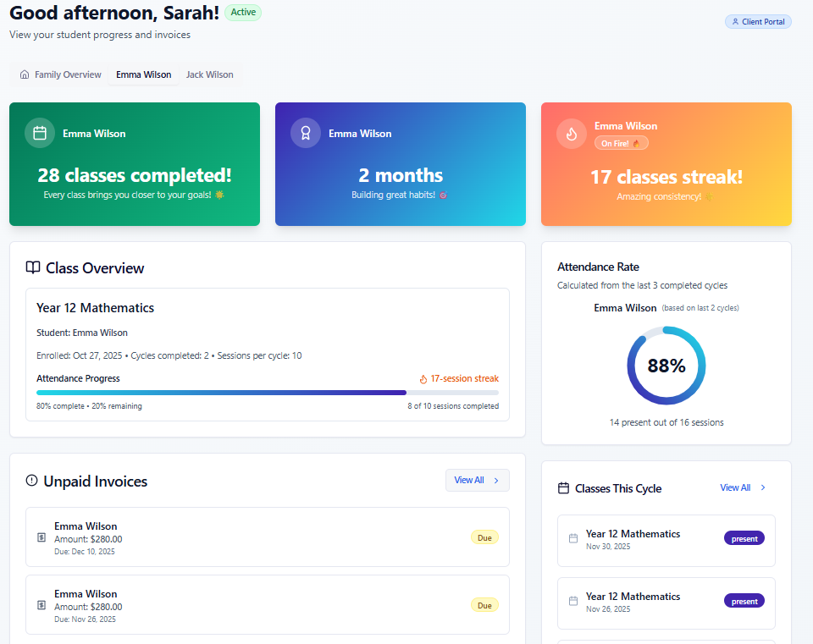The image size is (813, 644).
Task: Click View All under Unpaid Invoices
Action: pyautogui.click(x=471, y=480)
